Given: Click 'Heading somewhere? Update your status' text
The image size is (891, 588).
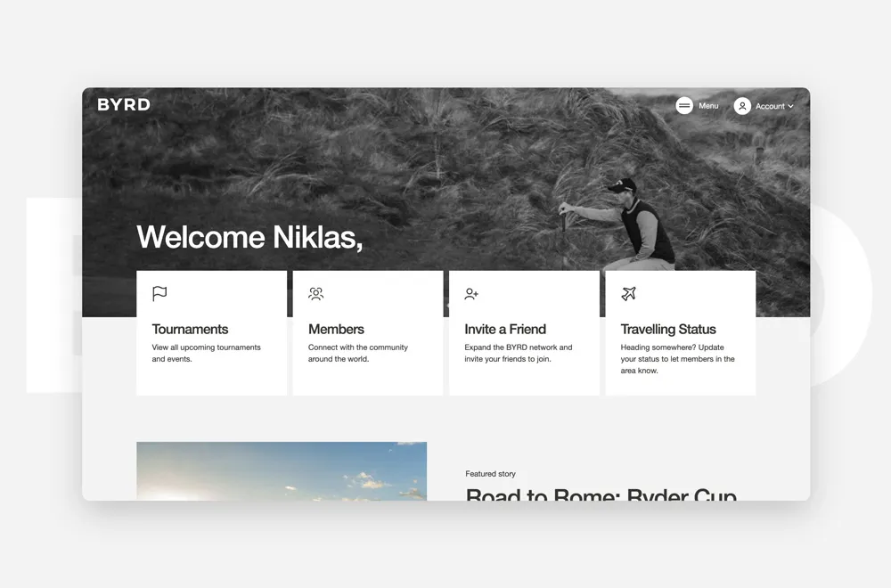Looking at the screenshot, I should click(x=677, y=358).
